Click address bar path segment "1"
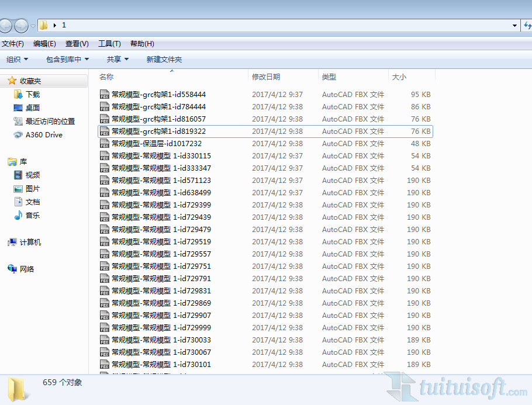The image size is (532, 405). [x=64, y=25]
